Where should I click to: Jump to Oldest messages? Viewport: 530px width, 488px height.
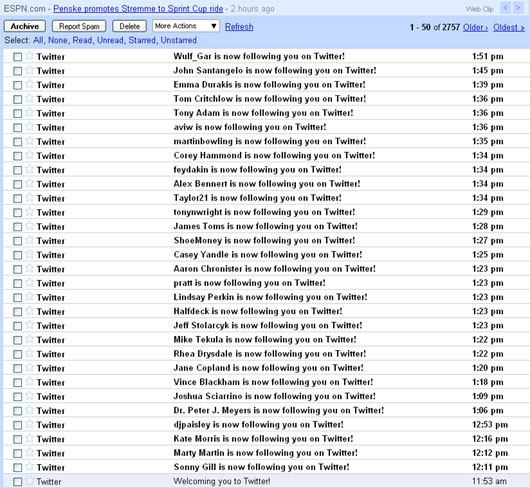pos(509,27)
